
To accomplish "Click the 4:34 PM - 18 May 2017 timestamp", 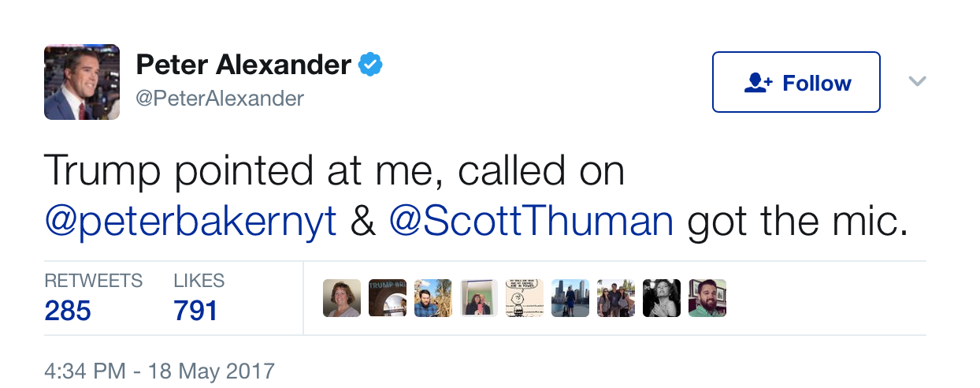I will point(159,371).
